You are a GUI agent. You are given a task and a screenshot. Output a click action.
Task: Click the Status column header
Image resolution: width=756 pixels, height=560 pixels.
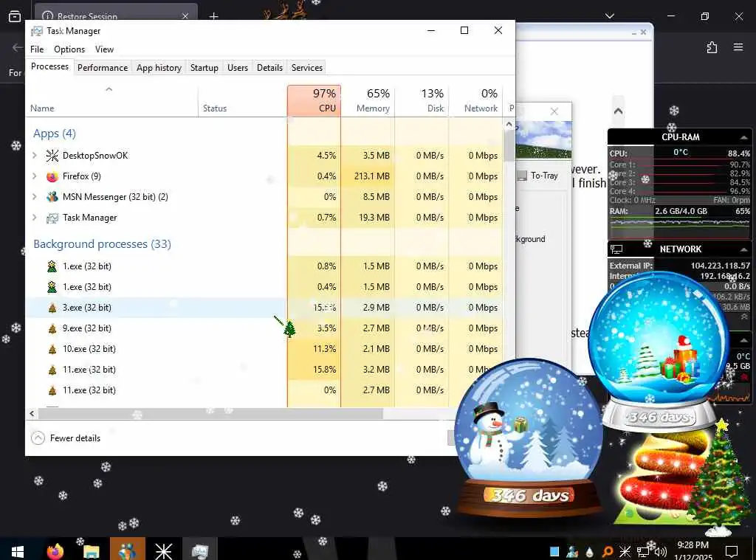[242, 101]
